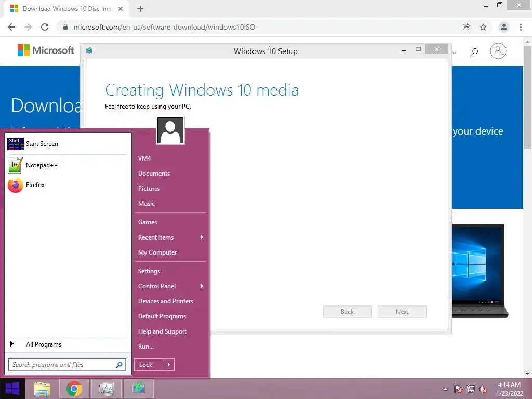Click the Lock button
Screen dimensions: 532x399
[x=149, y=365]
